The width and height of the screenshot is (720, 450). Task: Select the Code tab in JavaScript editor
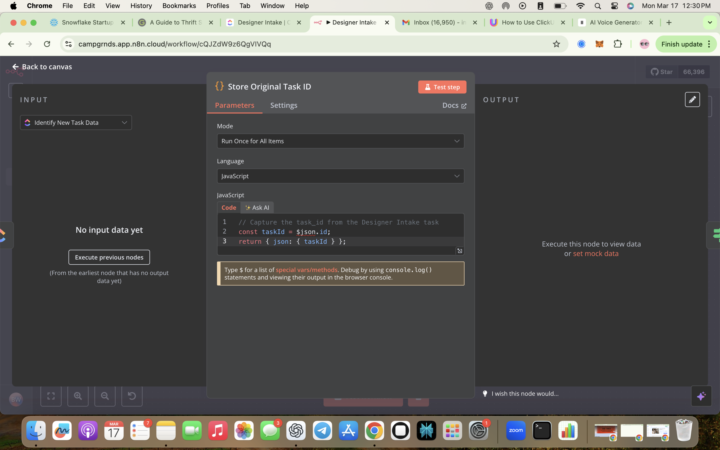(229, 208)
